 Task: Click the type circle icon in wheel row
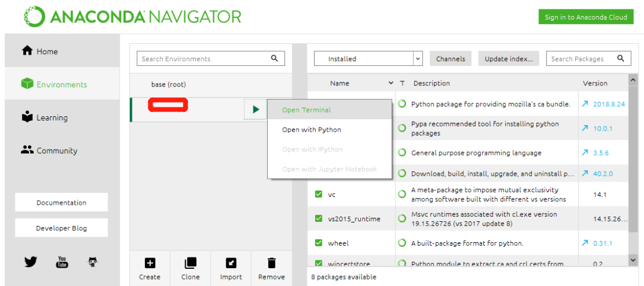402,243
